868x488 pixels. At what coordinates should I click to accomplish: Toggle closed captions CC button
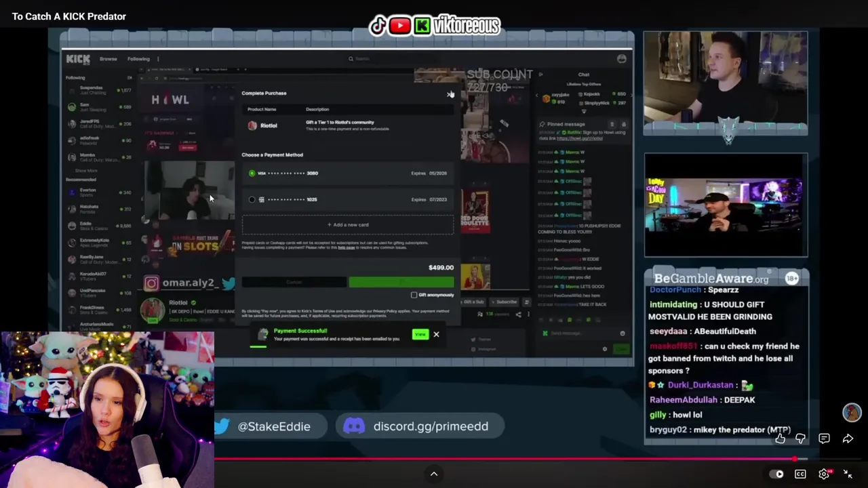click(x=800, y=474)
